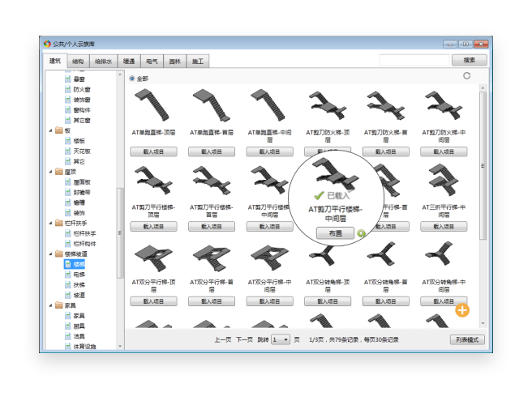The height and width of the screenshot is (405, 532).
Task: Collapse the 屋顶 tree node arrow
Action: [x=51, y=172]
